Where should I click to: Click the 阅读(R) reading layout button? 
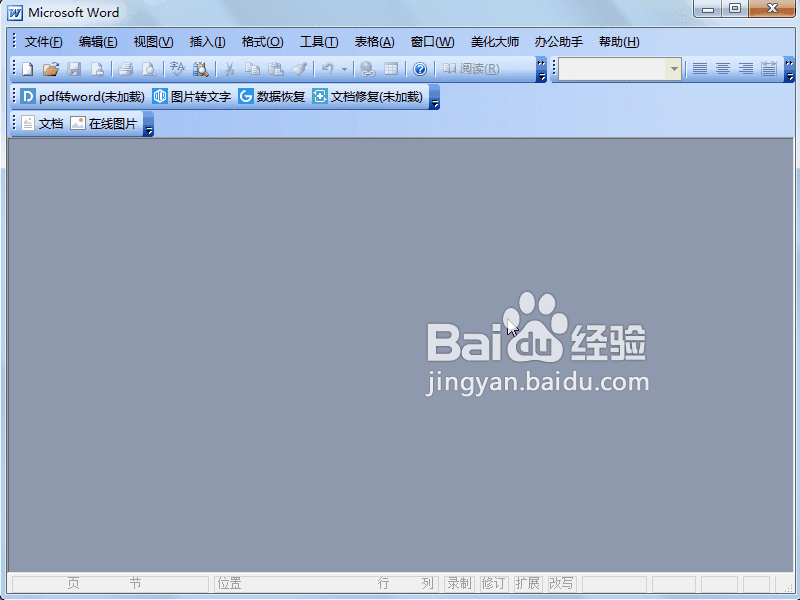point(470,69)
